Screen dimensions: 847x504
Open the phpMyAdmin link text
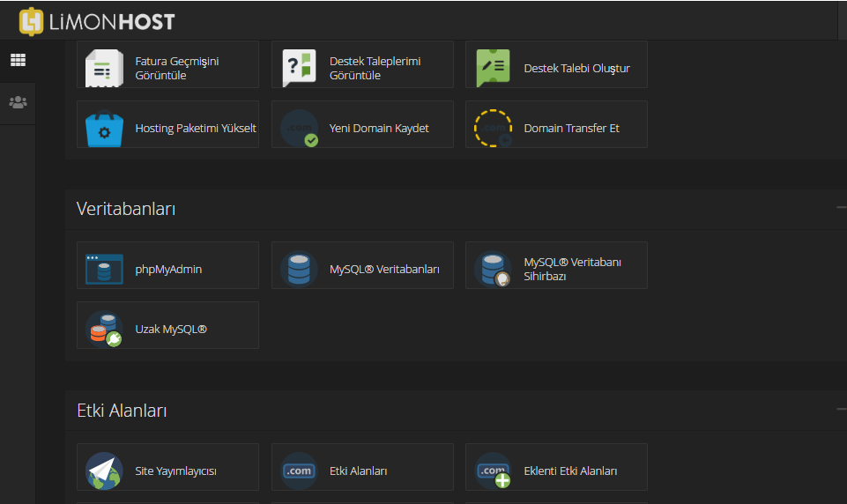click(168, 269)
